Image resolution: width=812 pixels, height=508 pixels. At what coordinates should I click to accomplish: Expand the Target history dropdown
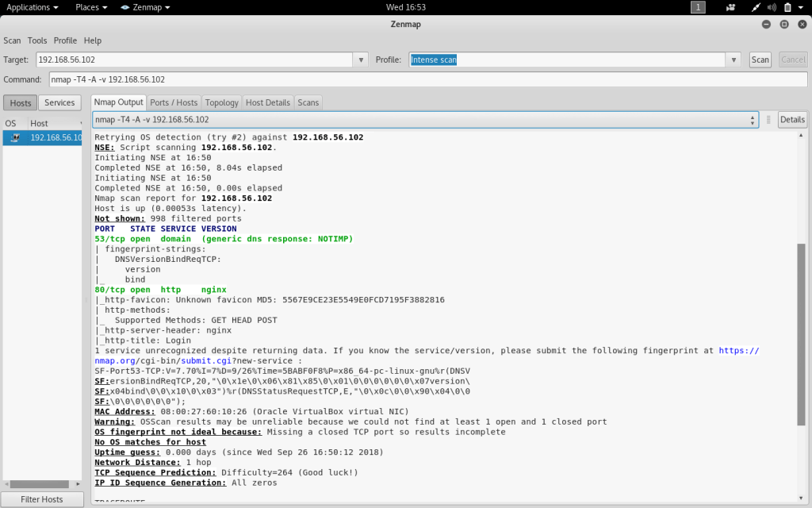pos(361,60)
